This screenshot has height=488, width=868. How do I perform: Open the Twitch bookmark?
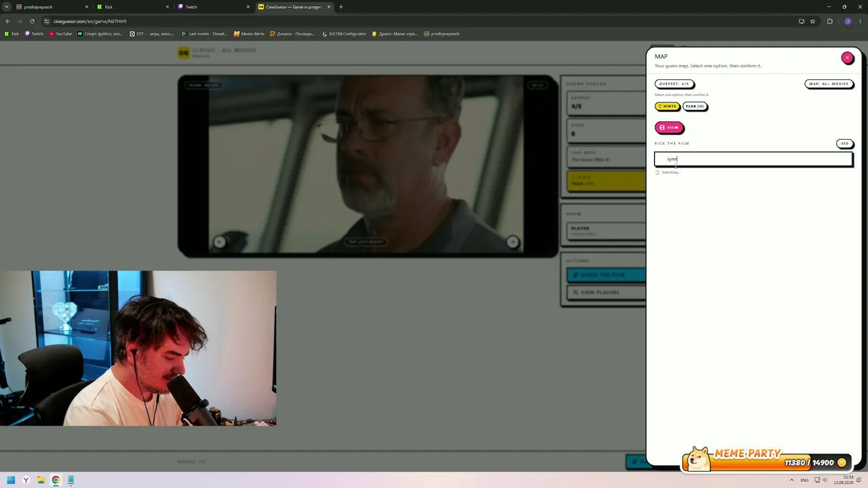[x=34, y=34]
